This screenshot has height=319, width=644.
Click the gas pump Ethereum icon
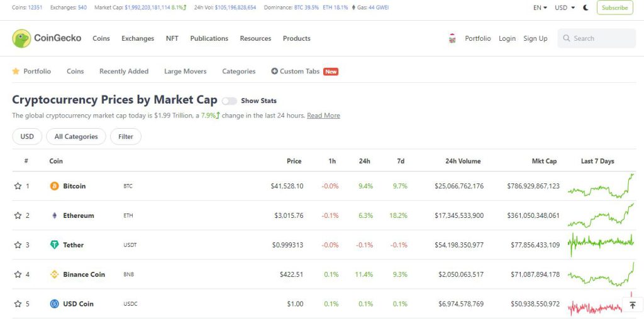(353, 8)
